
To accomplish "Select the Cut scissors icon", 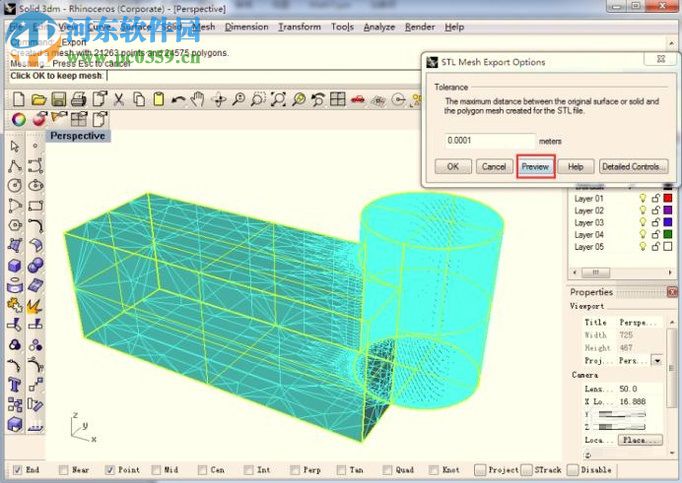I will coord(119,99).
